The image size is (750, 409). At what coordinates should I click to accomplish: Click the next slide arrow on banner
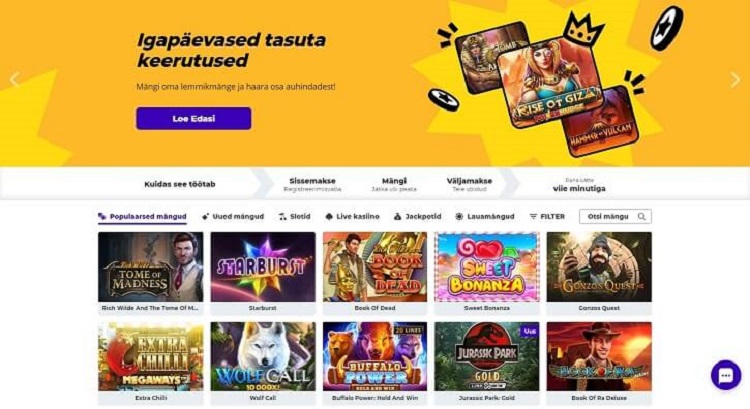pos(736,80)
